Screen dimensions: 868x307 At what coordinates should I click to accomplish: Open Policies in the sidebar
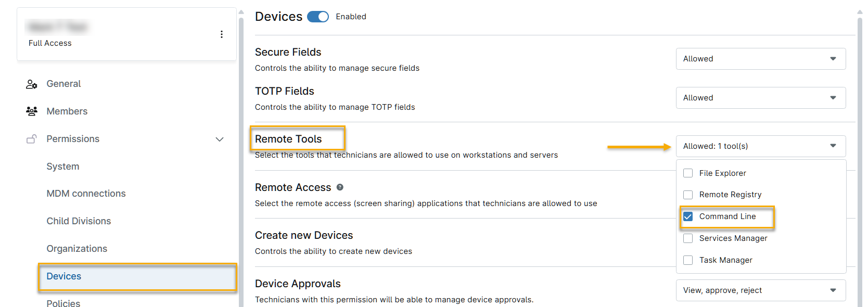tap(63, 303)
